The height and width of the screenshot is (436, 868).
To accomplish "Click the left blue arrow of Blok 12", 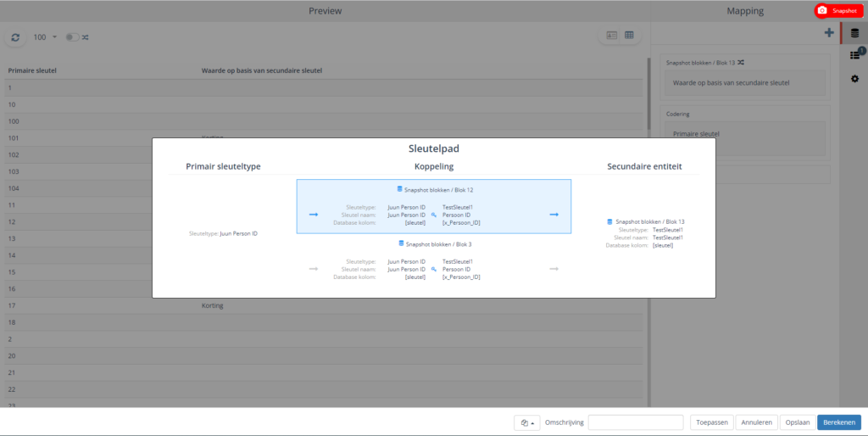I will pos(314,215).
